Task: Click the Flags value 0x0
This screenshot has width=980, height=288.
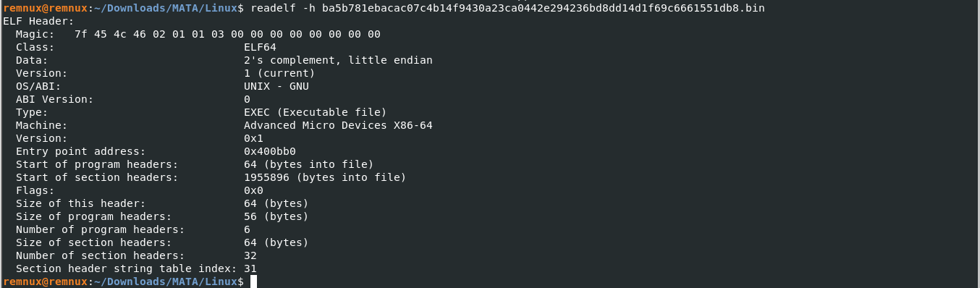Action: (253, 190)
